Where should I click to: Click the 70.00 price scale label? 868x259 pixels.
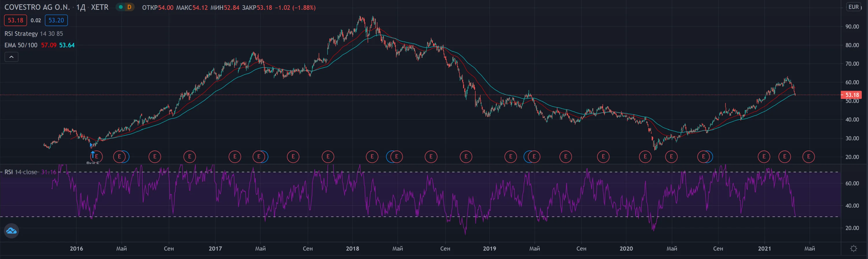point(852,64)
